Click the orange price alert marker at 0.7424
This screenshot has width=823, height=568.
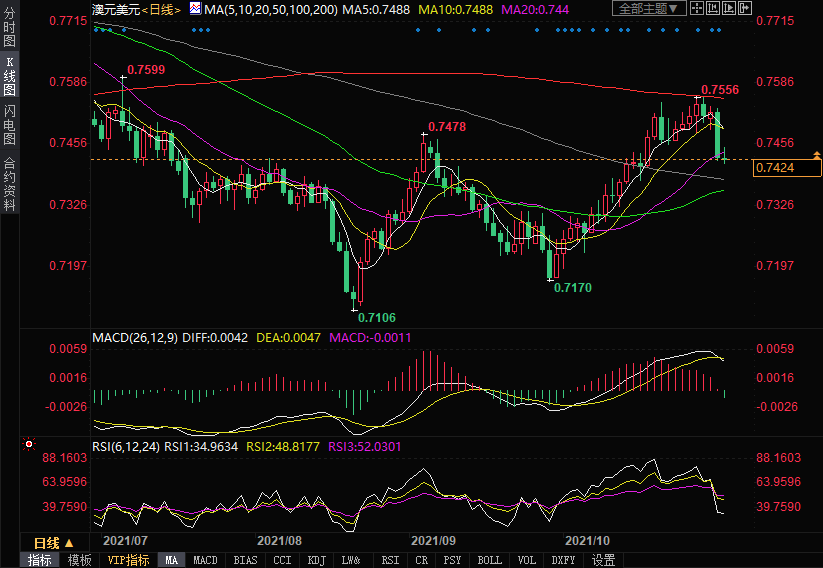[817, 156]
